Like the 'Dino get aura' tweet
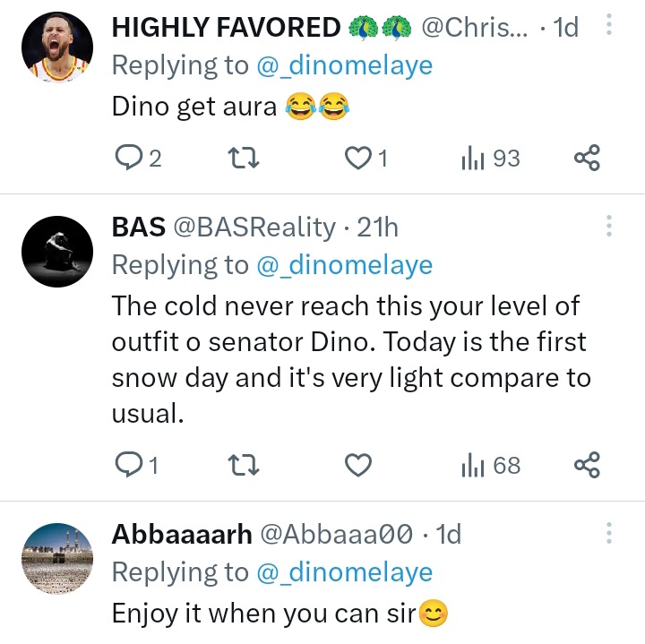The height and width of the screenshot is (644, 645). (x=358, y=159)
